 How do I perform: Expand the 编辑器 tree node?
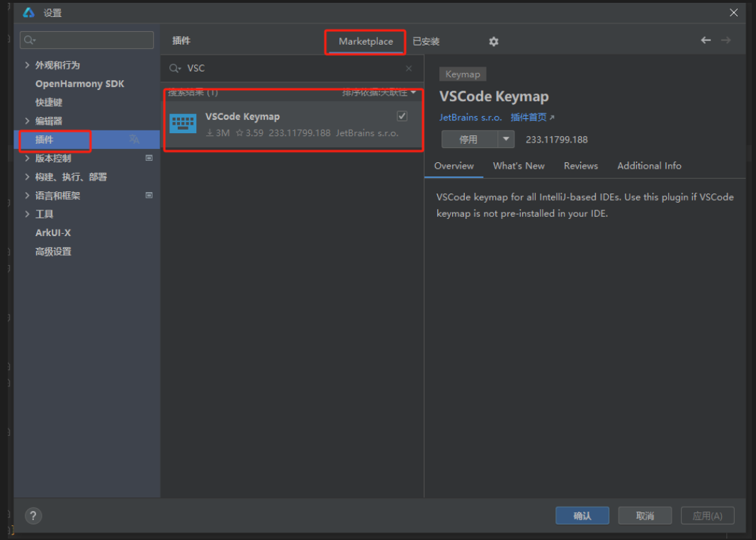click(27, 121)
